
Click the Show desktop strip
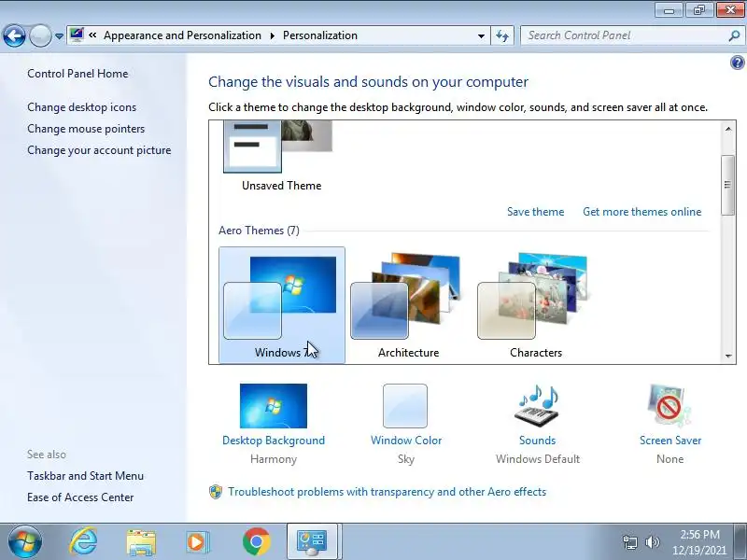[x=740, y=542]
